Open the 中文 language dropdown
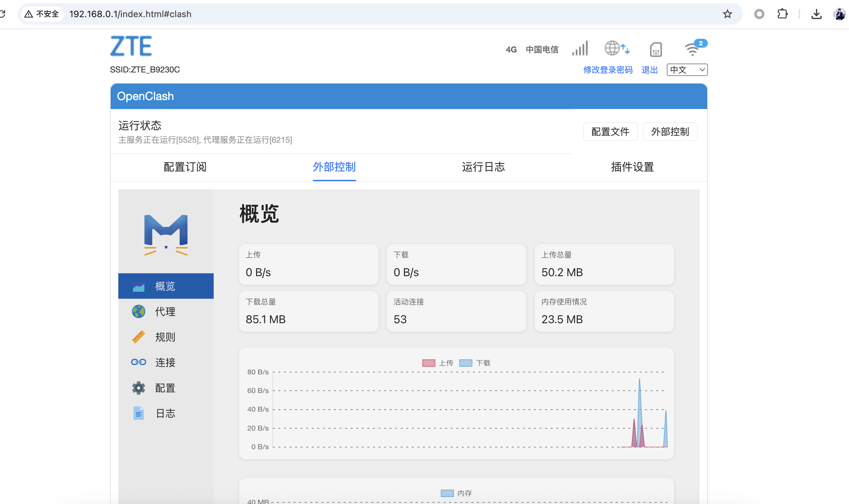Image resolution: width=849 pixels, height=504 pixels. click(687, 70)
